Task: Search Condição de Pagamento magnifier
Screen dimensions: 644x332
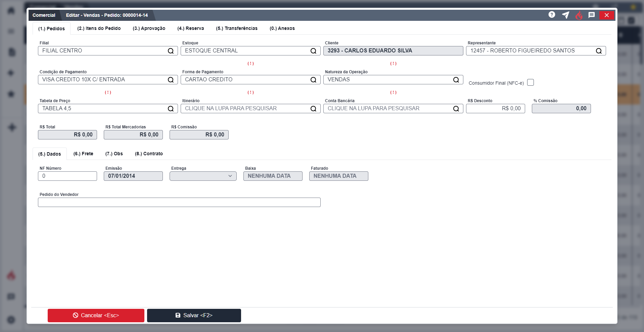Action: point(171,80)
